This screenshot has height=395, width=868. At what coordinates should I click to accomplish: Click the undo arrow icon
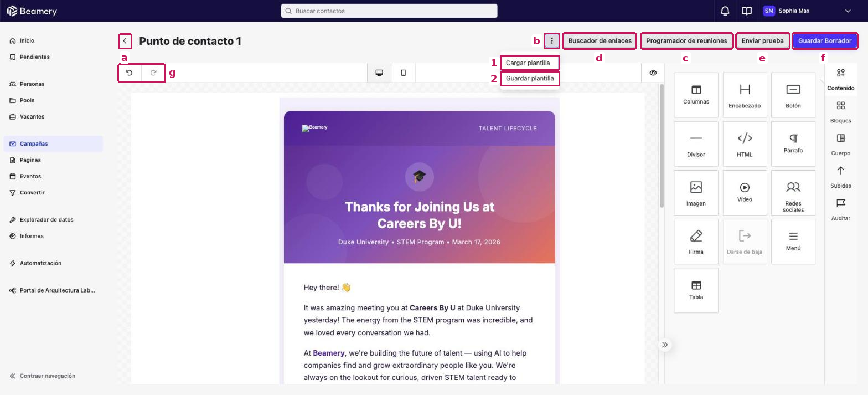pos(130,73)
